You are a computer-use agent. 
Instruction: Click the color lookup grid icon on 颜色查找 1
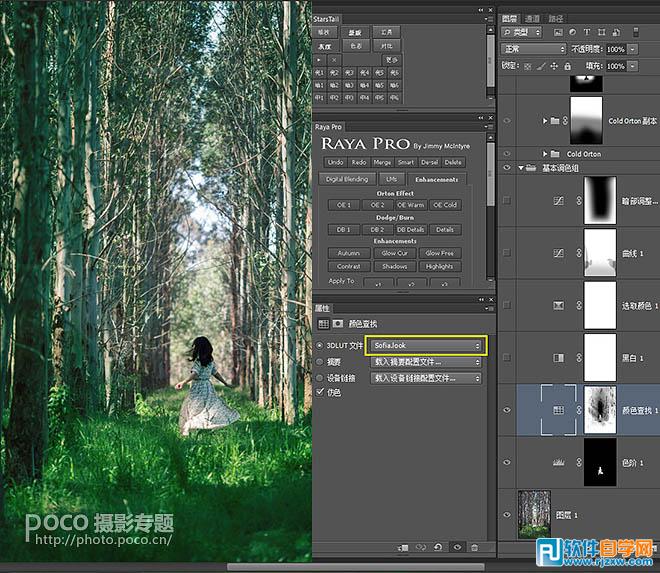[558, 410]
